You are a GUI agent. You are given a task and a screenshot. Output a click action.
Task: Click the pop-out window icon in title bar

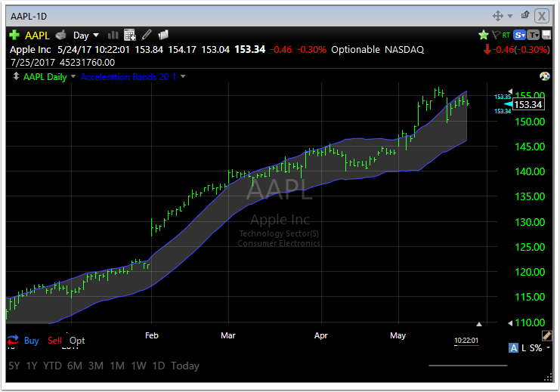click(x=525, y=14)
